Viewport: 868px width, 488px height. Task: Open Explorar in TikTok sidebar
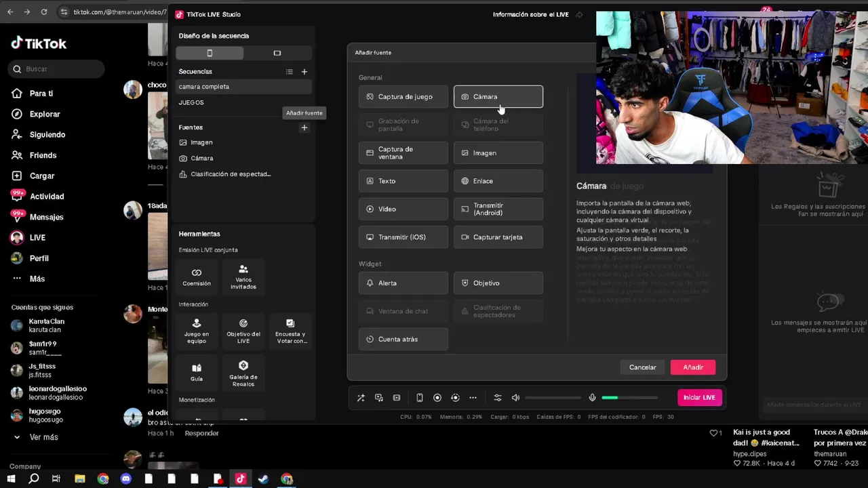[36, 115]
